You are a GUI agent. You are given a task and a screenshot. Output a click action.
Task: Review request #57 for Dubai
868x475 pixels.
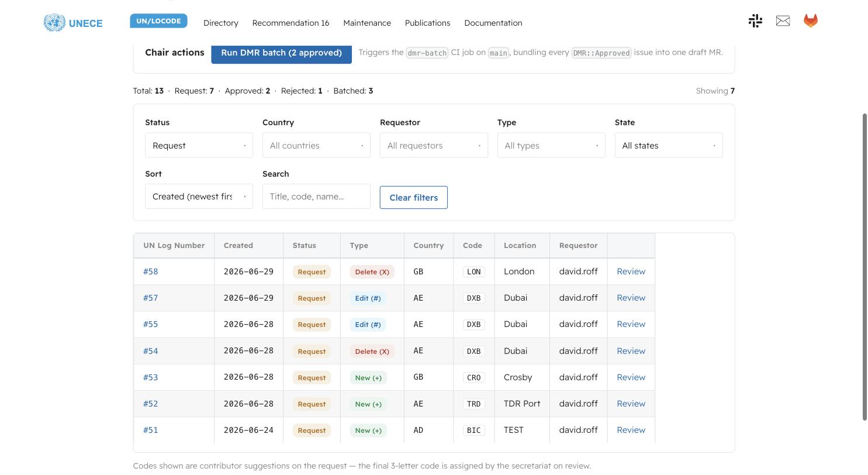pos(631,298)
